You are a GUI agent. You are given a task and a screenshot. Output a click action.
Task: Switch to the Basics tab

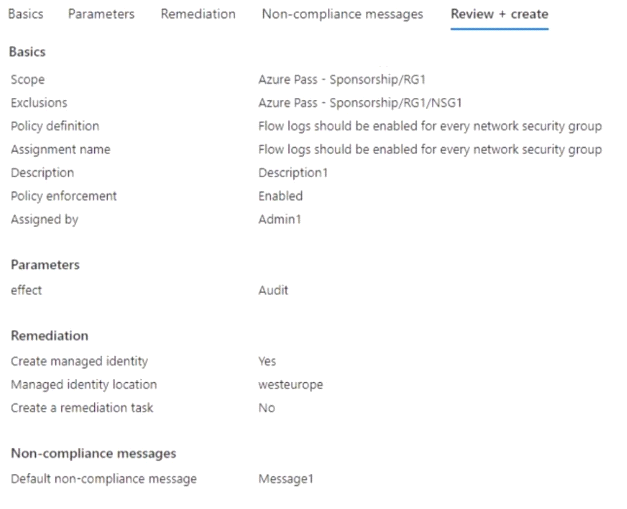pos(26,14)
